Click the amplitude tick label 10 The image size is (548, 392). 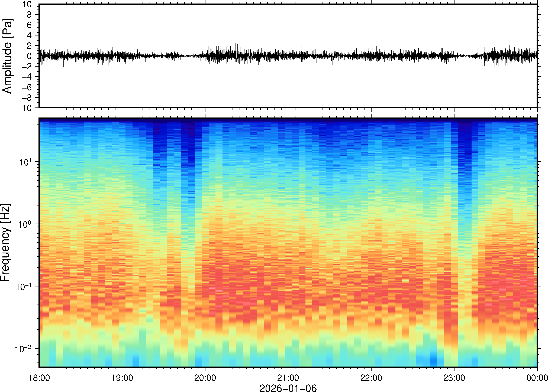[27, 4]
